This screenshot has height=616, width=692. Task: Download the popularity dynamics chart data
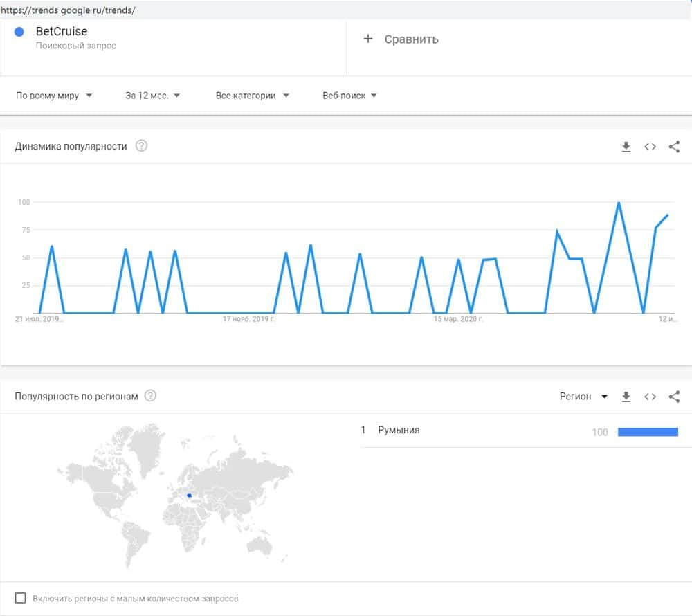(626, 147)
